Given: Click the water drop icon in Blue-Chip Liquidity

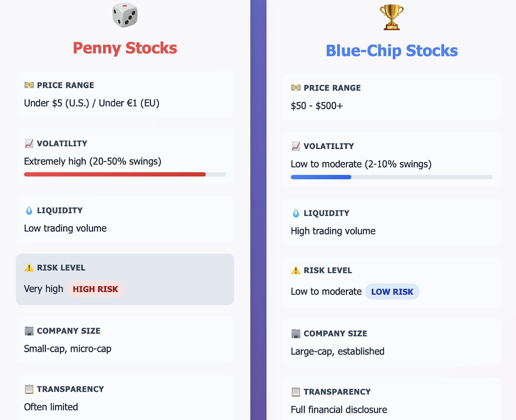Looking at the screenshot, I should (x=296, y=213).
